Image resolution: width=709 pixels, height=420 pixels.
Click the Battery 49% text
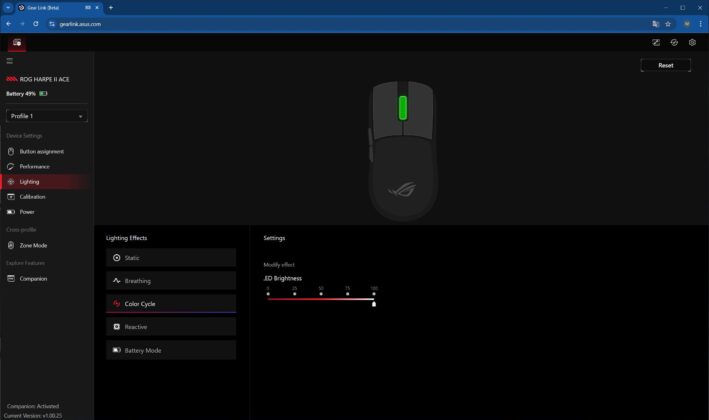[x=21, y=94]
